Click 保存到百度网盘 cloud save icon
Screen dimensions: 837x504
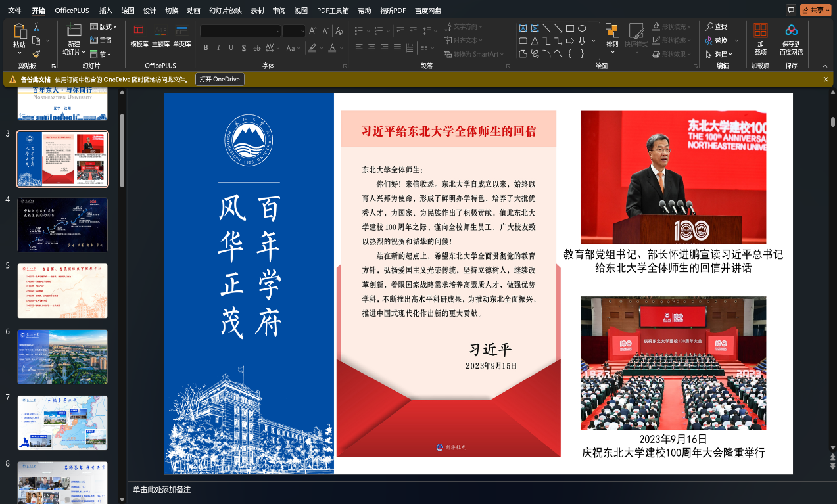[791, 38]
